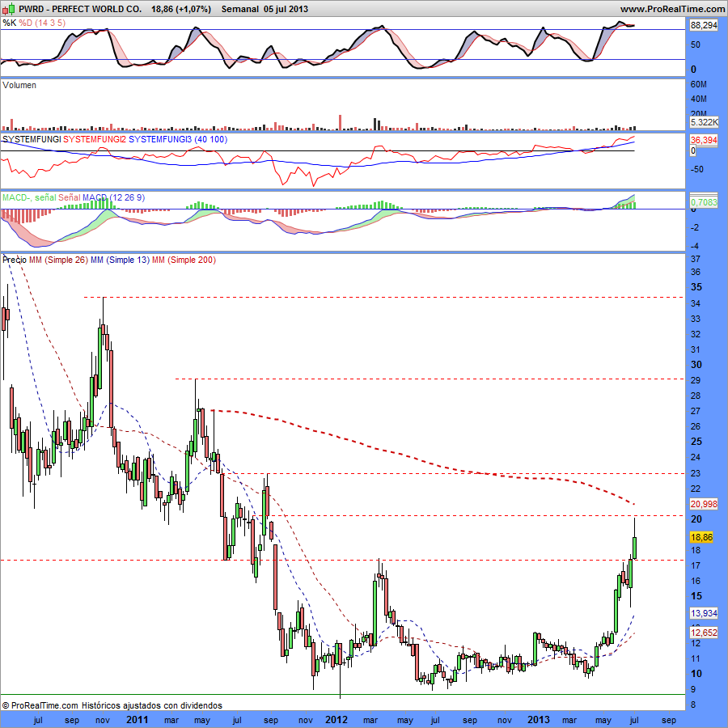This screenshot has width=728, height=728.
Task: Click the 13,934 moving average tag
Action: click(x=704, y=613)
